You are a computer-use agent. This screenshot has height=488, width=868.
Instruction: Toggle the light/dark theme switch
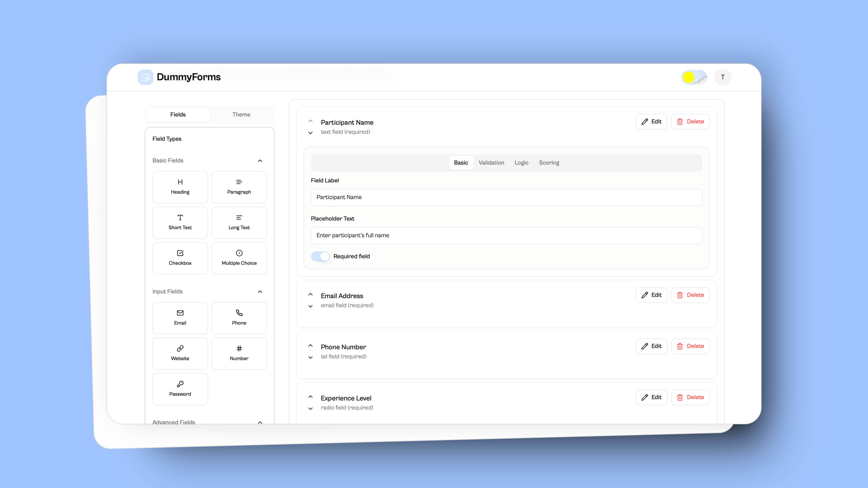point(694,77)
